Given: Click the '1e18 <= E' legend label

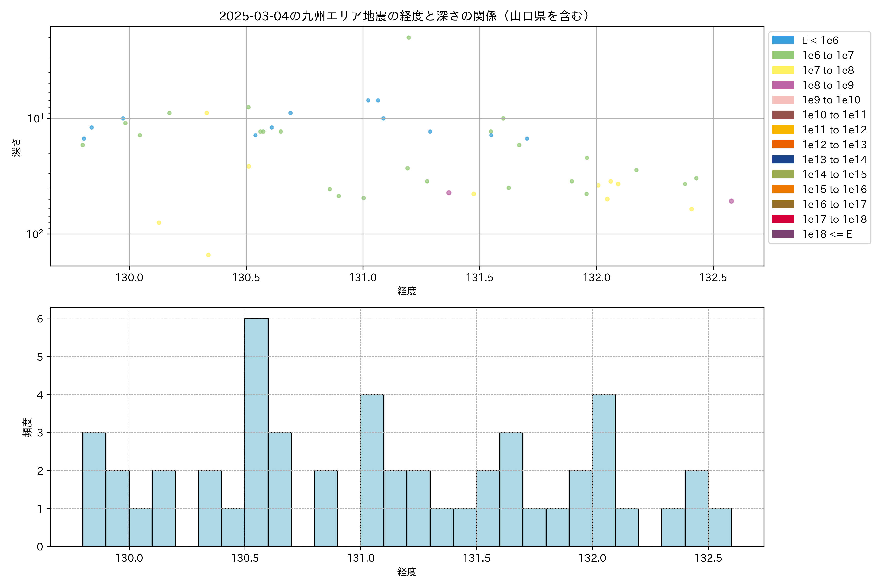Looking at the screenshot, I should click(x=827, y=234).
